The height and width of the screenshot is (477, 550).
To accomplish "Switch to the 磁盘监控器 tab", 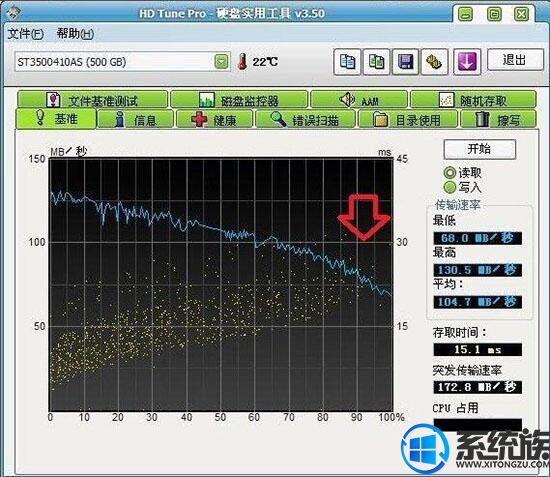I will click(239, 100).
